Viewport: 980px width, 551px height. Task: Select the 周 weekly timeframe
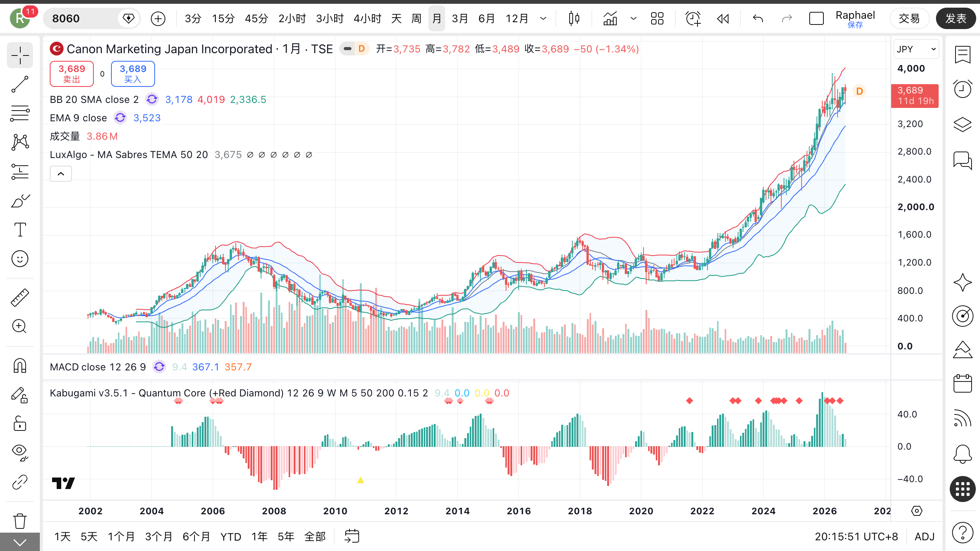tap(416, 18)
